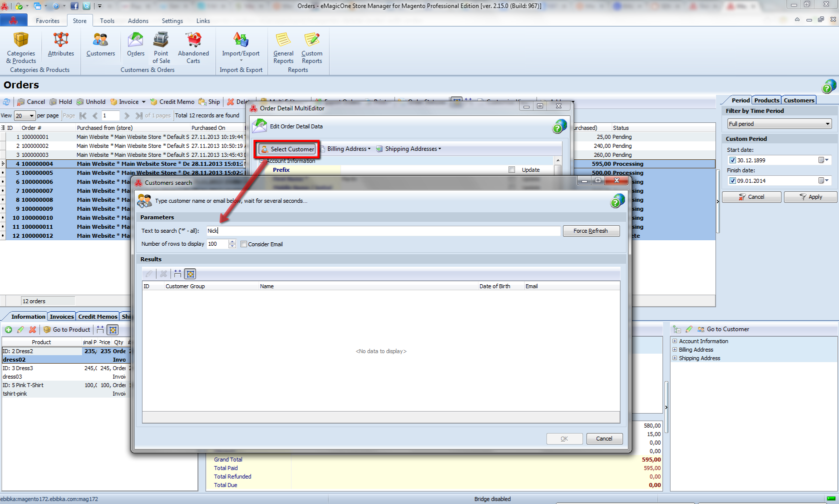
Task: Expand Shipping Address tree node
Action: (x=674, y=358)
